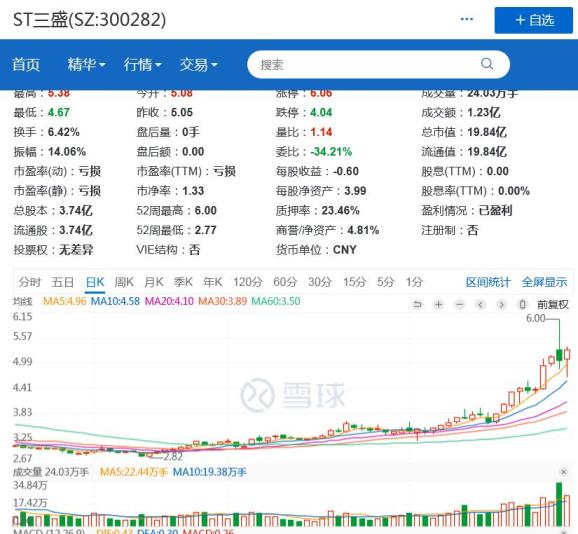Screen dimensions: 578x534
Task: Open the 区间统计 link
Action: click(x=488, y=282)
